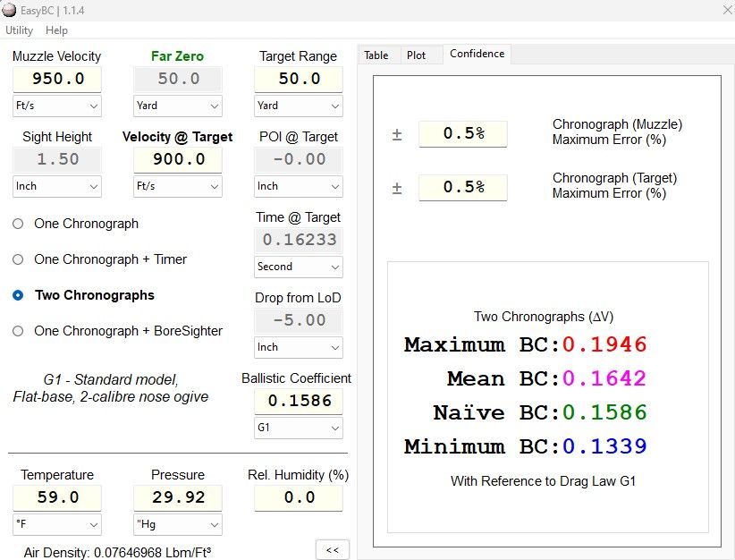This screenshot has width=735, height=560.
Task: Click the Two Chronographs (ΔV) heading
Action: [x=544, y=317]
